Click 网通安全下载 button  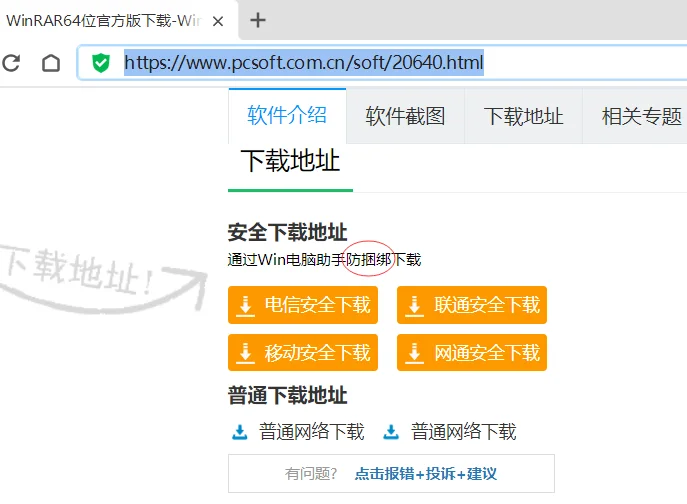tap(472, 352)
